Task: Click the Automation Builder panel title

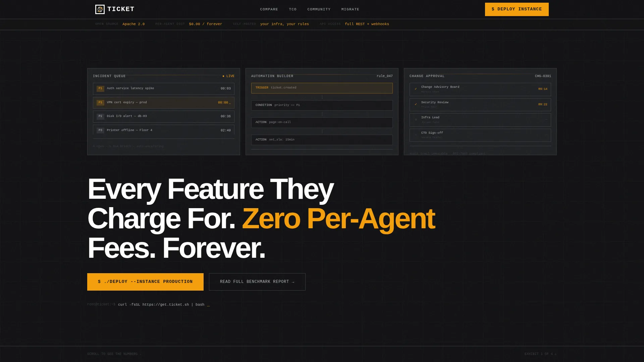Action: coord(272,76)
